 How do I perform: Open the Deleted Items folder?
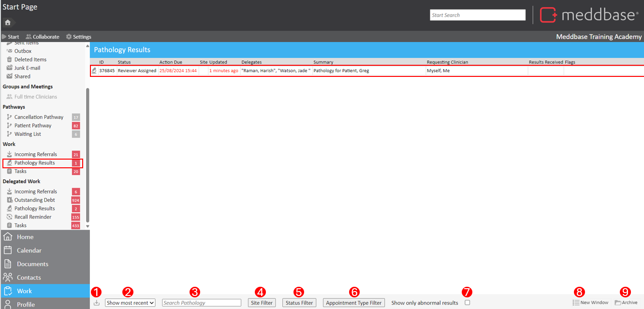(x=30, y=59)
